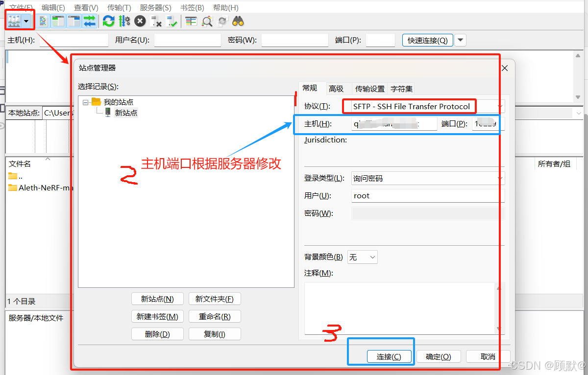Image resolution: width=588 pixels, height=375 pixels.
Task: Collapse the 我的站点 tree node
Action: (86, 102)
